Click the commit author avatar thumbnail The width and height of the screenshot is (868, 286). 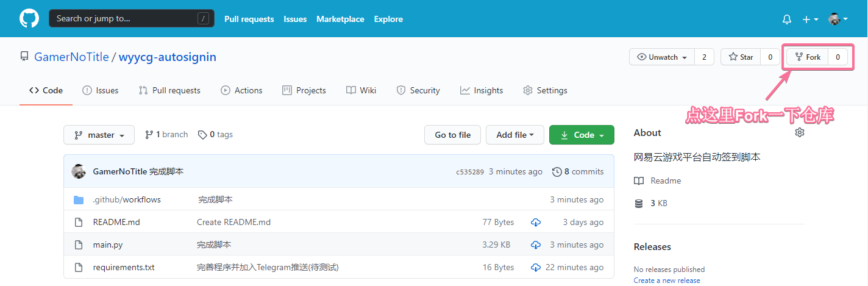click(79, 171)
